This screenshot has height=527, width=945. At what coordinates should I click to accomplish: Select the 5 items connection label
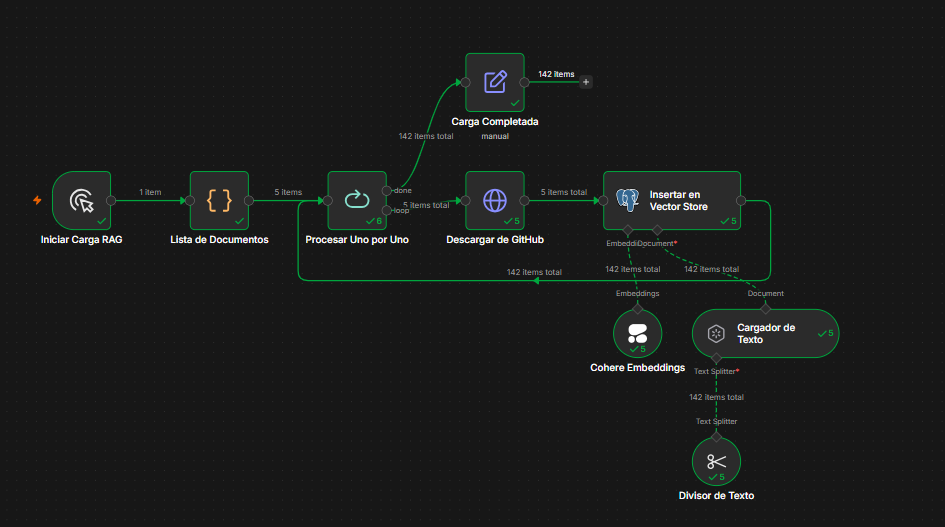[288, 192]
